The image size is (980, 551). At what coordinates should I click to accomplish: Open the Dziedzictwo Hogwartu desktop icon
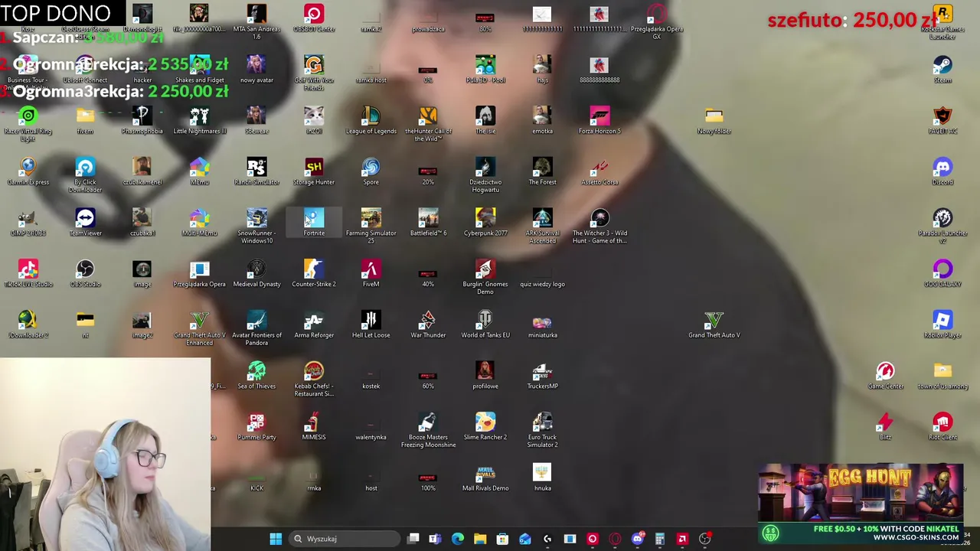pyautogui.click(x=485, y=174)
